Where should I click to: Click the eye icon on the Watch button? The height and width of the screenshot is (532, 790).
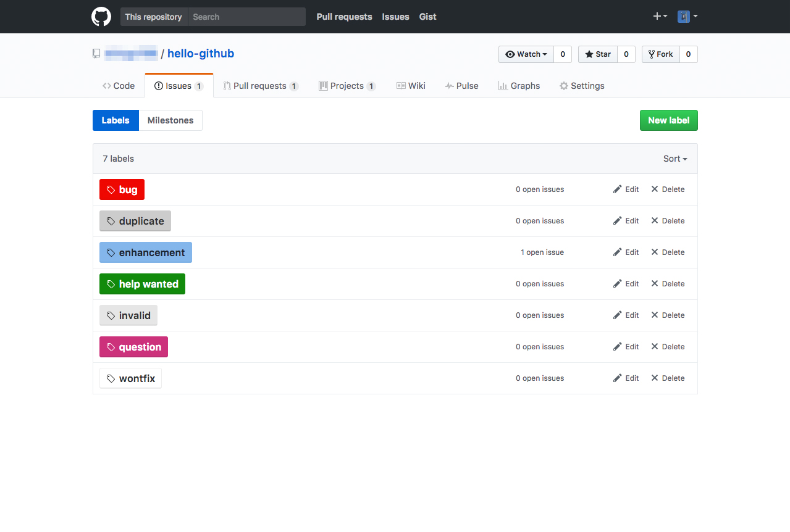pos(509,54)
